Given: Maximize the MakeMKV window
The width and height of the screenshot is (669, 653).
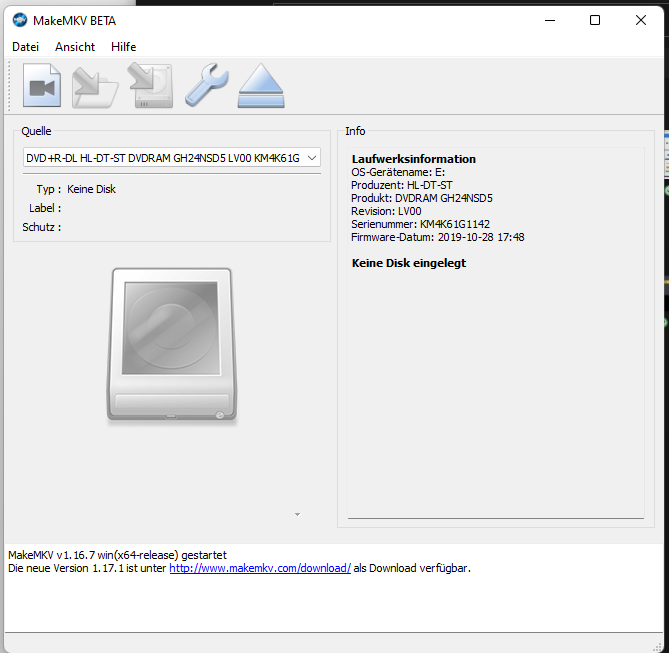Looking at the screenshot, I should pos(595,20).
